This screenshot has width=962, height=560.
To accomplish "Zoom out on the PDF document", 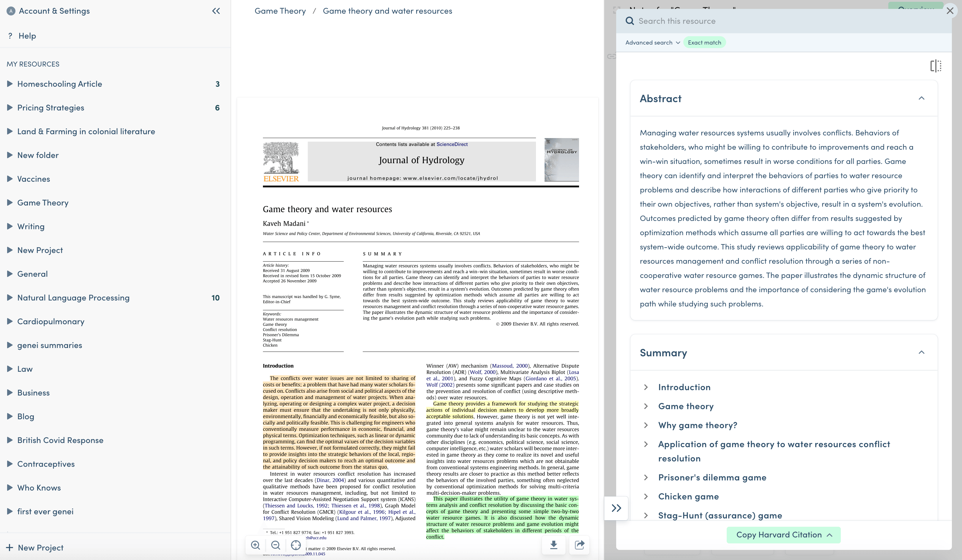I will [x=276, y=545].
